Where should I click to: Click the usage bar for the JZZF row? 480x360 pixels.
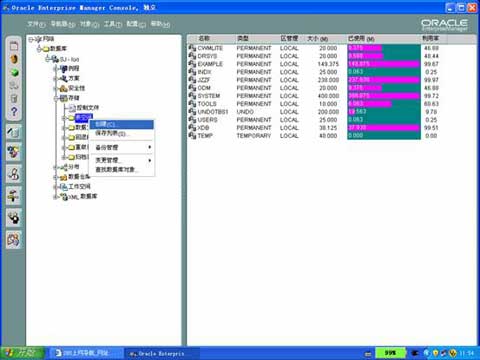[384, 80]
